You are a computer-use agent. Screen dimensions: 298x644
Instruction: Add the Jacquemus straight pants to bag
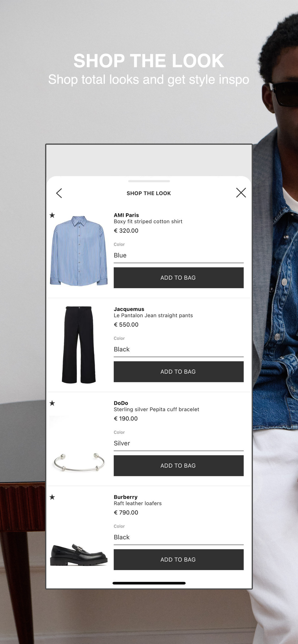tap(179, 372)
